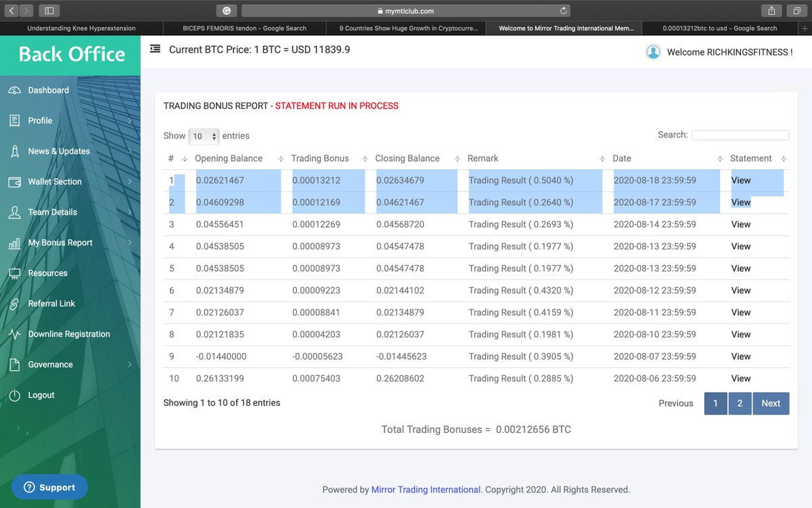Select the Mirror Trading International Member tab
Viewport: 812px width, 508px height.
tap(566, 28)
